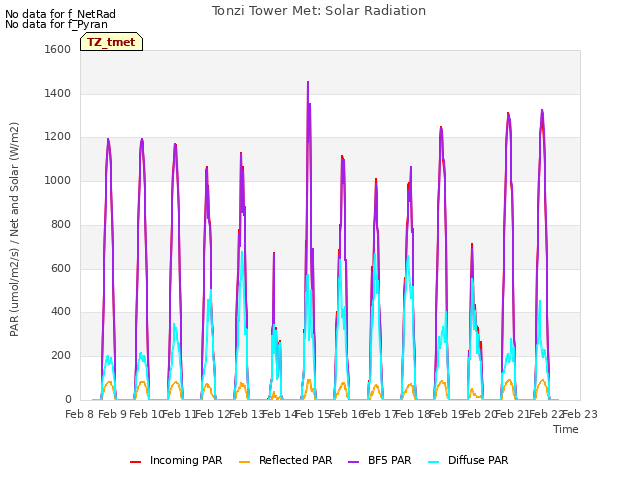The image size is (640, 480).
Task: Click the red Incoming PAR legend swatch
Action: coord(136,462)
